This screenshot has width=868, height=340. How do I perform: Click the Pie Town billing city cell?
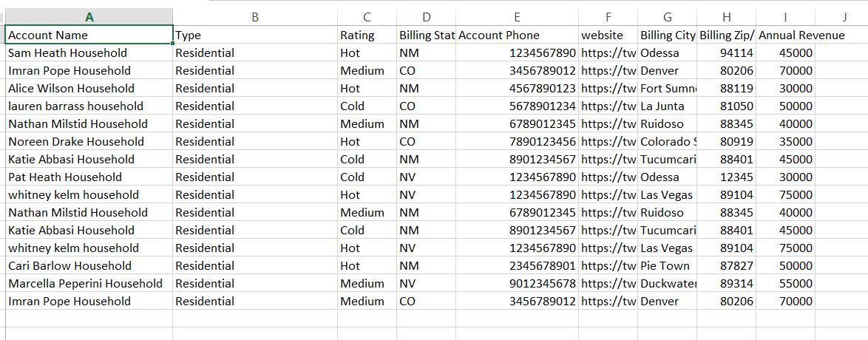tap(666, 265)
